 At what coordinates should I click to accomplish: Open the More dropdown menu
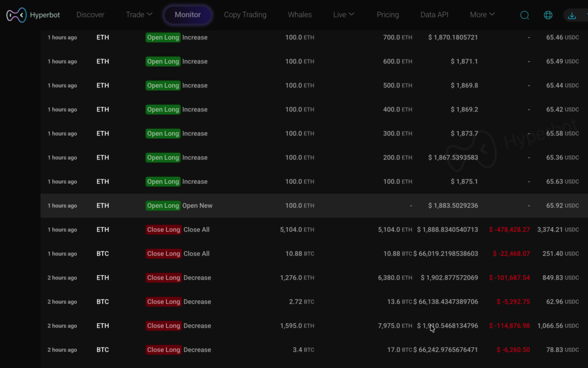tap(482, 15)
